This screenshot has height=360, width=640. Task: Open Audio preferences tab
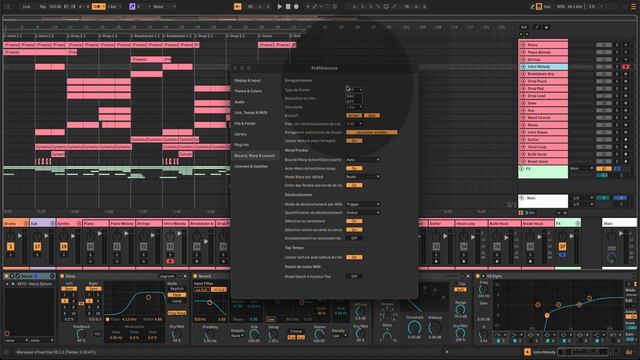[x=239, y=102]
